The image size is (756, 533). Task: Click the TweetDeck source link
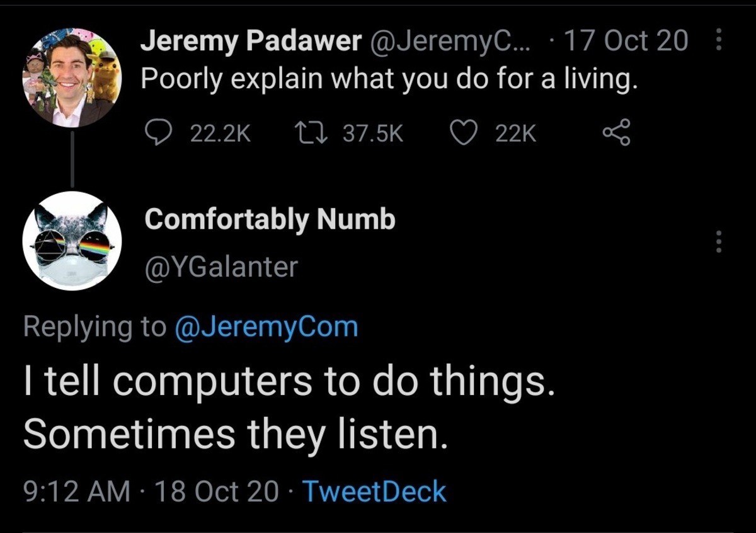point(374,491)
